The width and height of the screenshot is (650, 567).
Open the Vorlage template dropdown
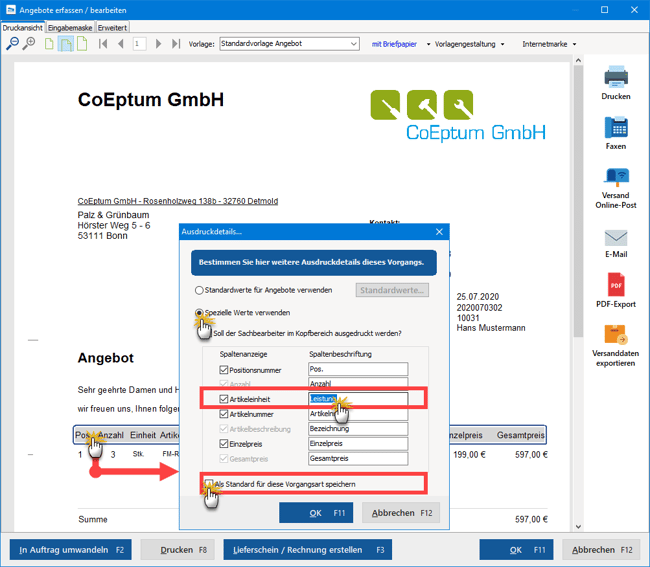coord(288,44)
